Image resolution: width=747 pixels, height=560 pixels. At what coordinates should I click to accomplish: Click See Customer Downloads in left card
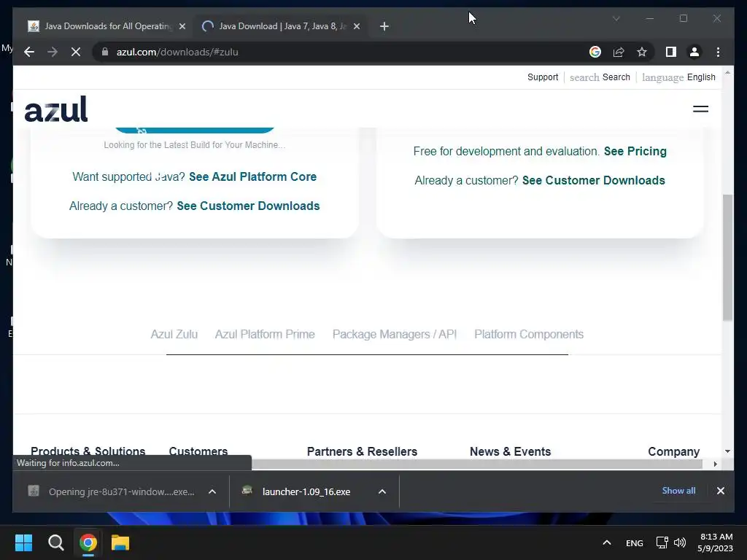point(248,206)
